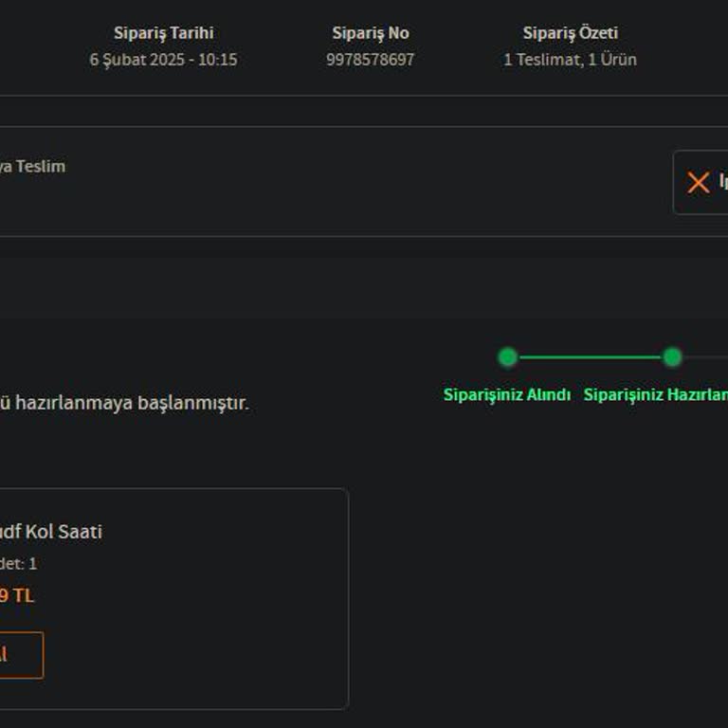Click the 'Siparişiniz Alındı' step label
Image resolution: width=728 pixels, height=728 pixels.
pyautogui.click(x=507, y=395)
